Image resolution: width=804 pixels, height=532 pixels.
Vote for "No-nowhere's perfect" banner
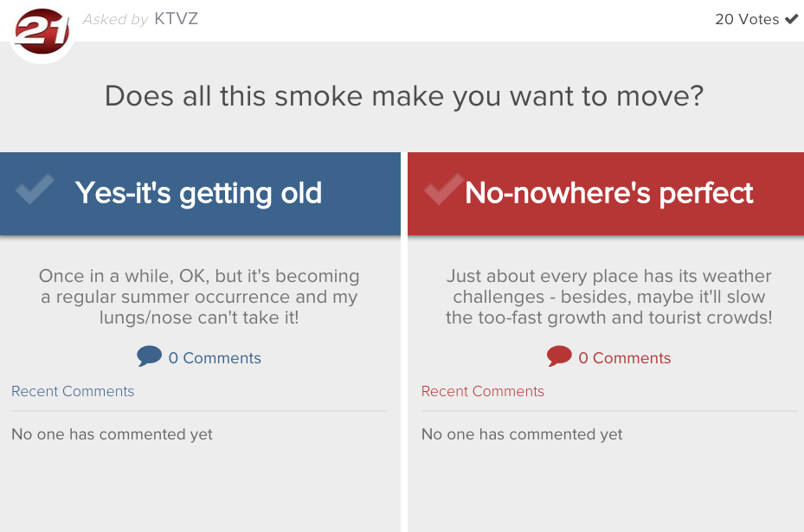point(608,193)
